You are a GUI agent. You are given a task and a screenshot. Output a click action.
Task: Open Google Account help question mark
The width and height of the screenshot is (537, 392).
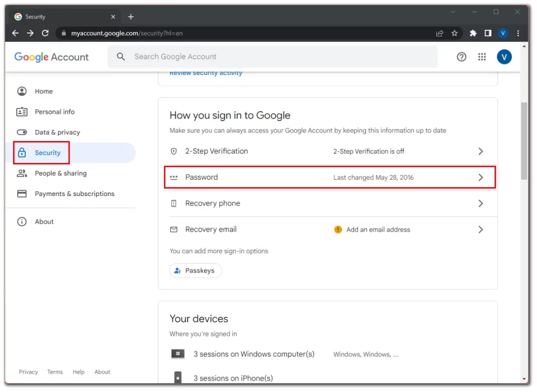(461, 57)
